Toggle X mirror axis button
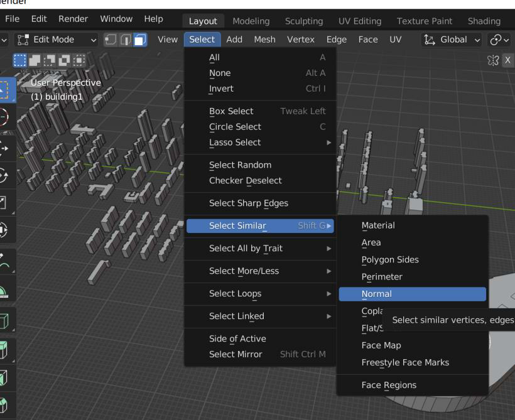The height and width of the screenshot is (420, 515). [x=507, y=60]
